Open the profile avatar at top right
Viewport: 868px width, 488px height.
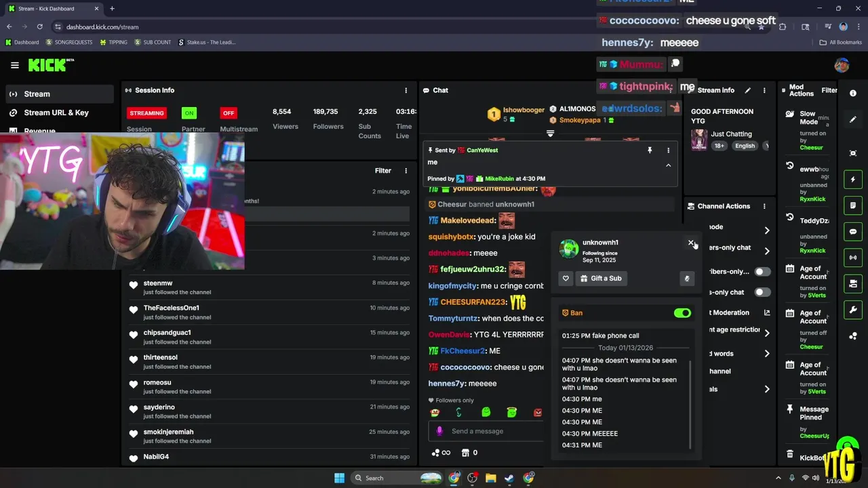[x=842, y=65]
